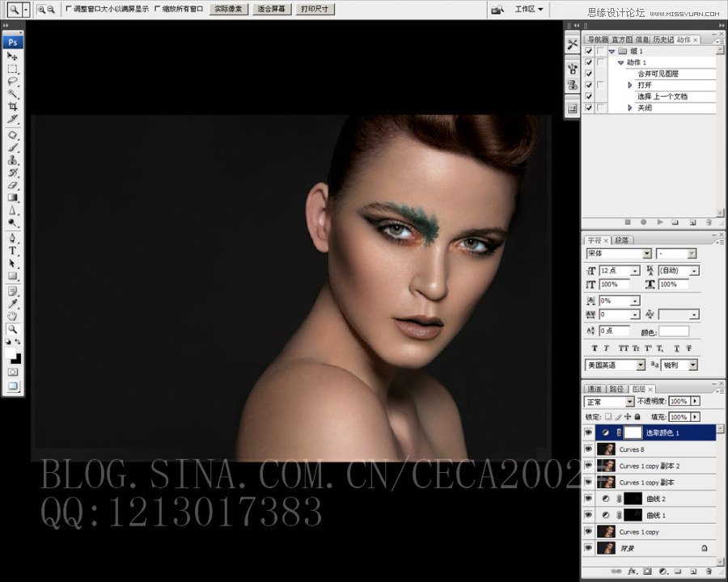Select the Dodge tool
Image resolution: width=728 pixels, height=582 pixels.
(12, 223)
